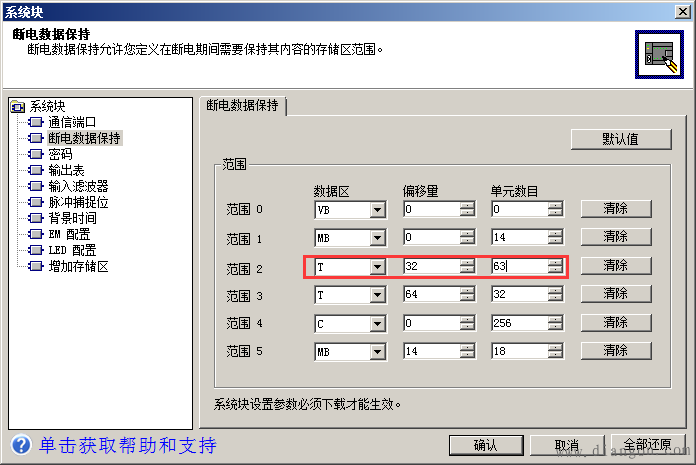
Task: Click the spinner on 范围 0 单元数目
Action: tap(555, 209)
